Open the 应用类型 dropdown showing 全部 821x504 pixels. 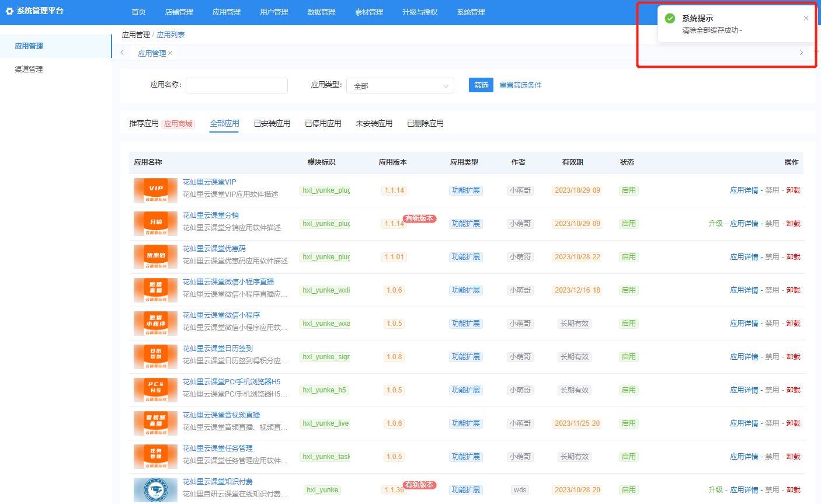[x=400, y=85]
